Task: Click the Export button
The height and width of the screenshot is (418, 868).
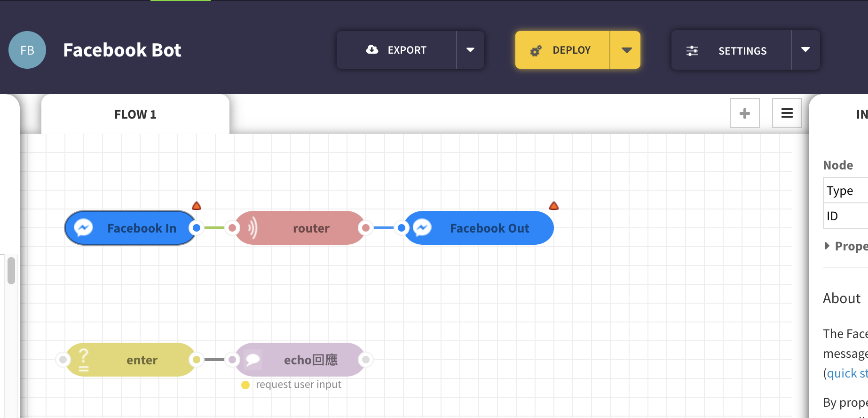Action: pos(396,50)
